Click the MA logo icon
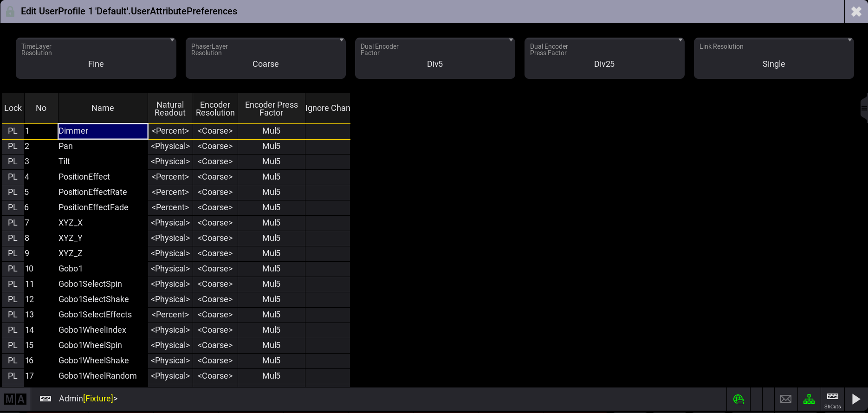The height and width of the screenshot is (413, 868). point(15,399)
